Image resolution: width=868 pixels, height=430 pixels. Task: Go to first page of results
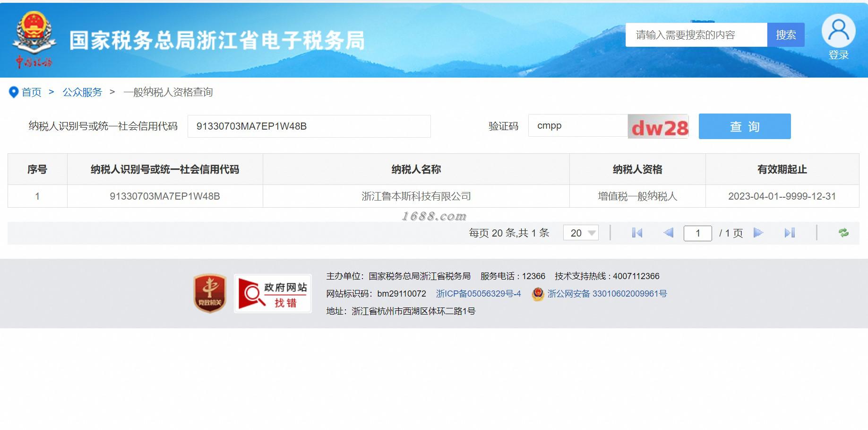tap(637, 233)
